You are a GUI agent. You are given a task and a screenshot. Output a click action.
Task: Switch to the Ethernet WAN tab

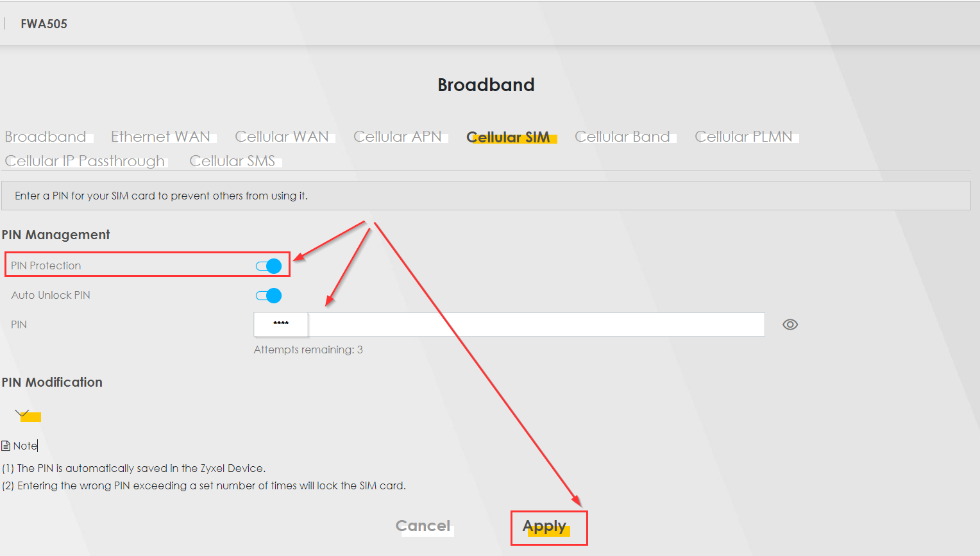click(x=160, y=137)
